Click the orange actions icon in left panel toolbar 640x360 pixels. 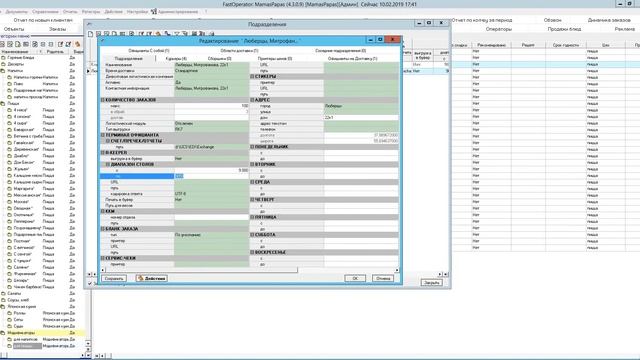click(x=77, y=44)
